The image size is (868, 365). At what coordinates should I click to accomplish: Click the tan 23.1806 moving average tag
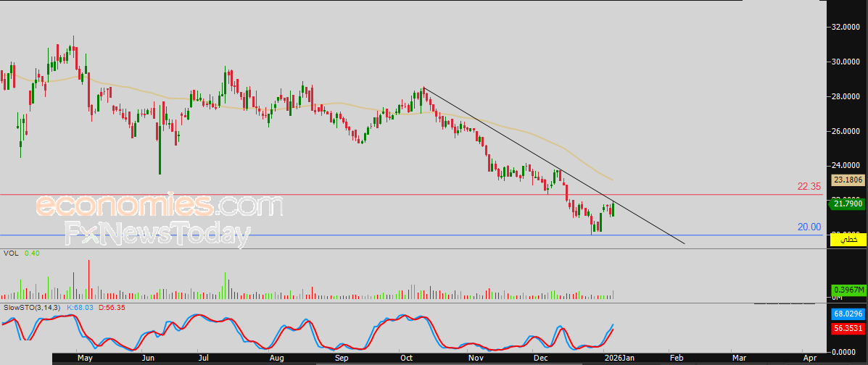click(848, 180)
